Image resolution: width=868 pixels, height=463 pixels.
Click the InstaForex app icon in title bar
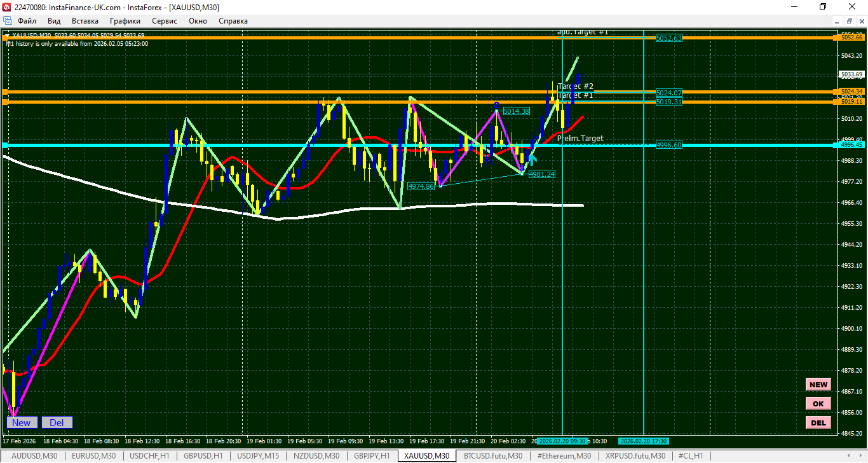[7, 7]
